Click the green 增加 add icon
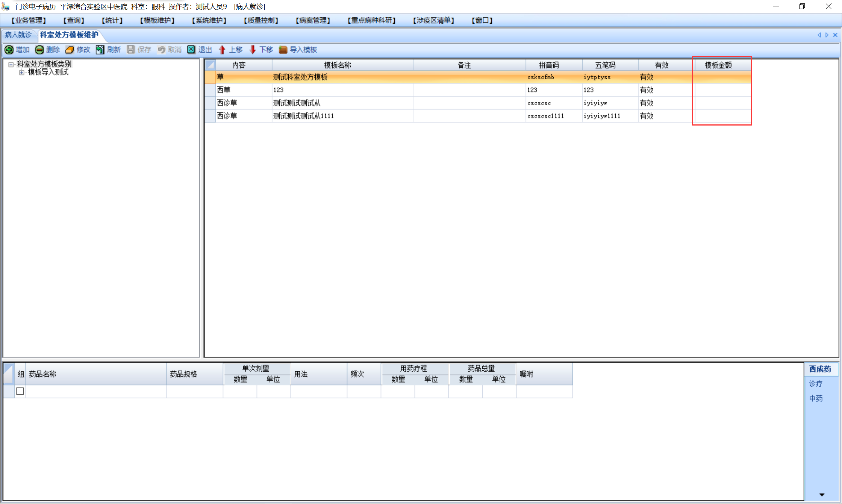The image size is (842, 504). pos(9,50)
